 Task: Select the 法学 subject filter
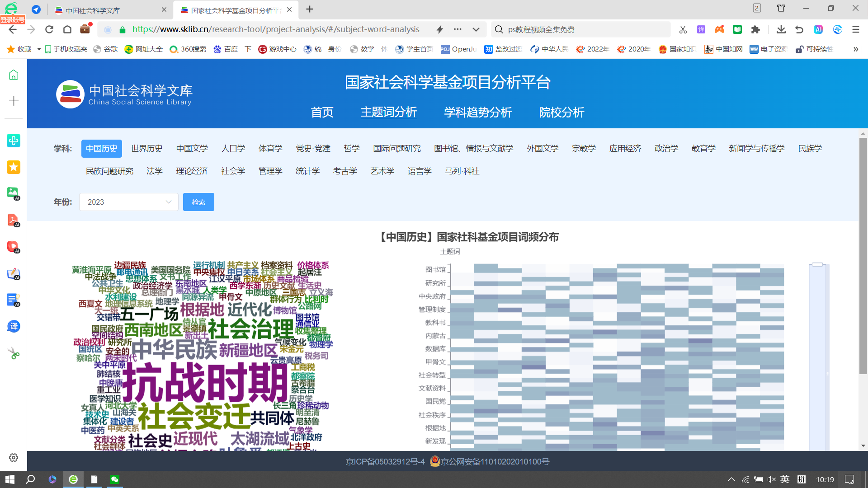(x=155, y=171)
